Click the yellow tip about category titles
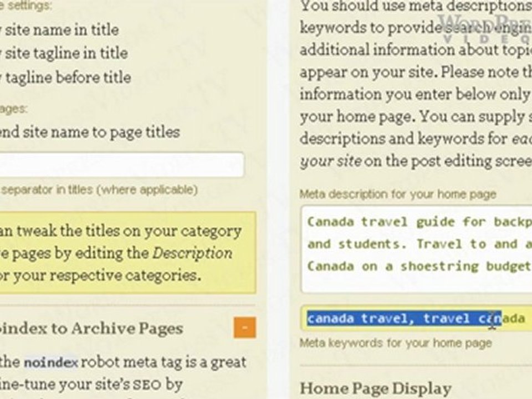 coord(127,253)
